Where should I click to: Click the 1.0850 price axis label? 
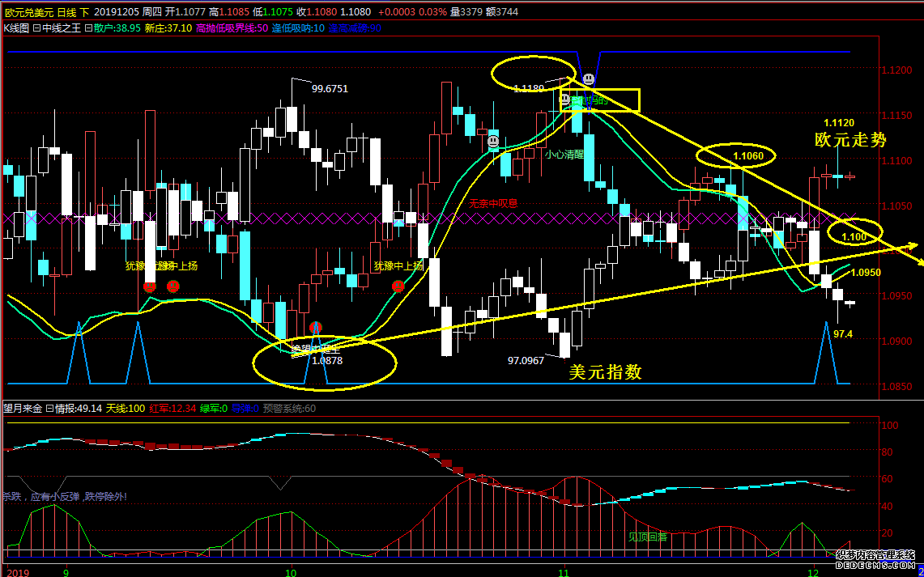(x=896, y=386)
